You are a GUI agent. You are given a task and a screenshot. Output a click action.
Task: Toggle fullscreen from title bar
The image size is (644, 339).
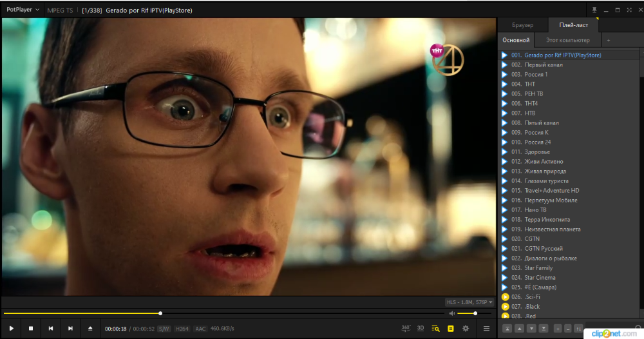click(629, 10)
